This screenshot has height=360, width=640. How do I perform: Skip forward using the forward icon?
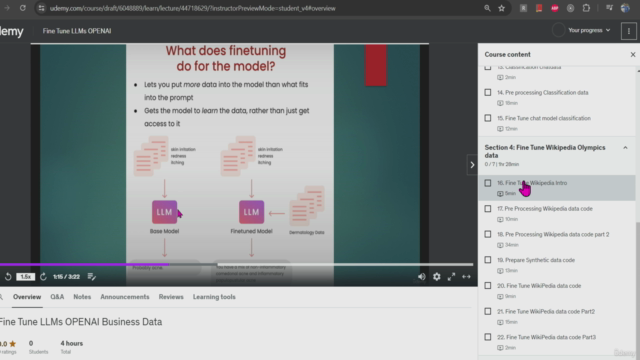[x=43, y=277]
